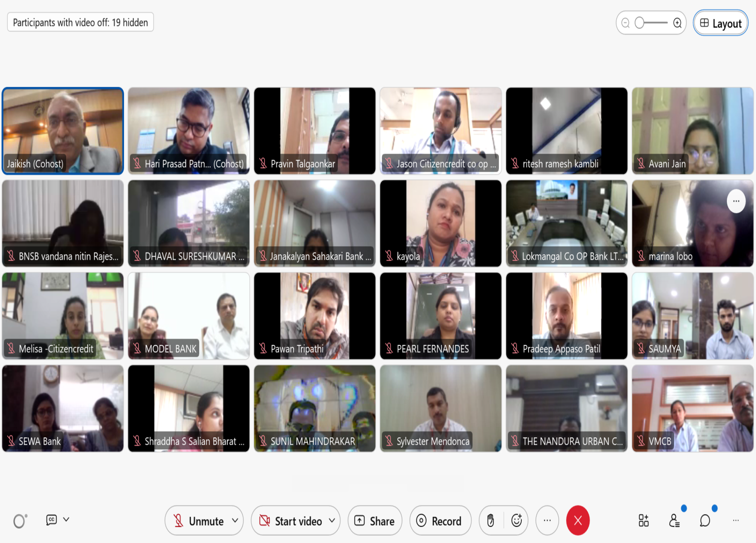
Task: Open the chat bubble icon
Action: pos(705,521)
